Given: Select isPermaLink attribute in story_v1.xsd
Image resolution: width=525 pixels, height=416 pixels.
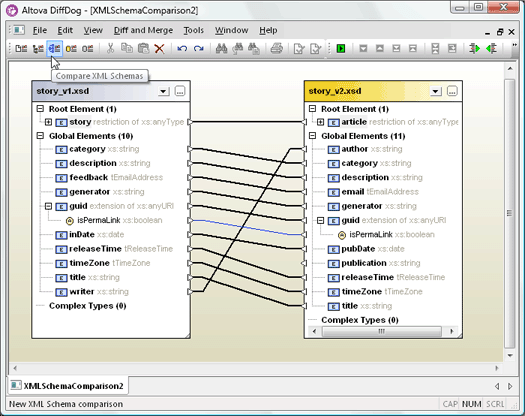Looking at the screenshot, I should click(99, 220).
